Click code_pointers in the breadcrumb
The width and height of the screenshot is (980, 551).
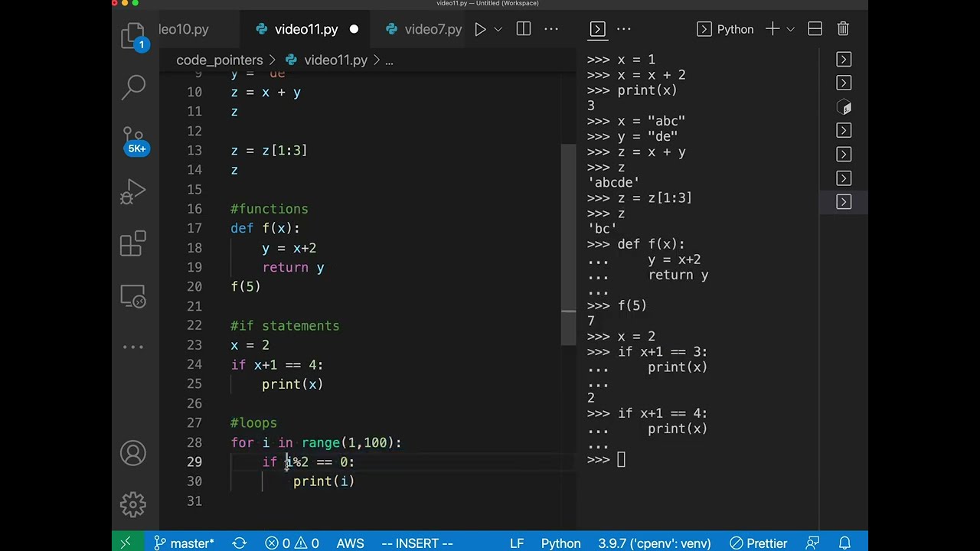(220, 60)
